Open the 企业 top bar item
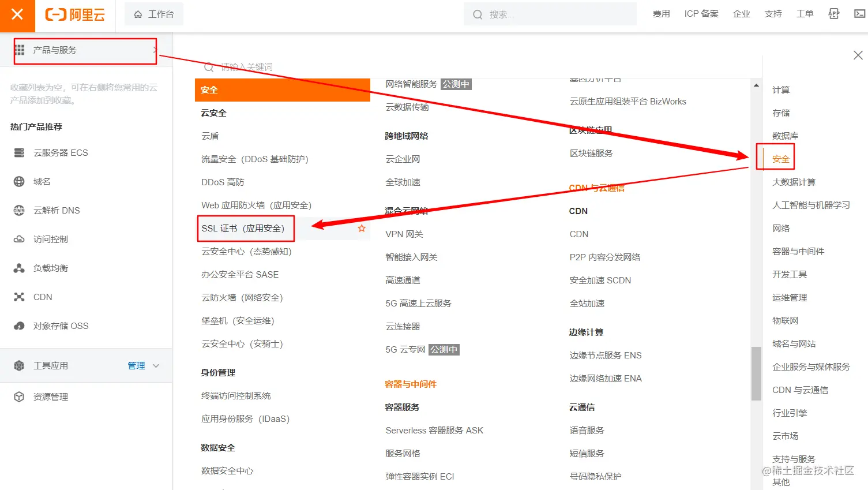This screenshot has height=490, width=868. [x=741, y=14]
